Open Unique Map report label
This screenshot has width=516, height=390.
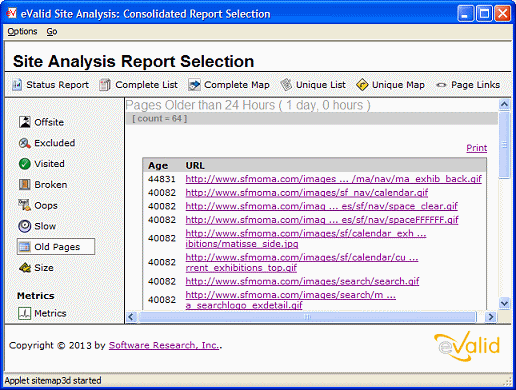coord(398,85)
